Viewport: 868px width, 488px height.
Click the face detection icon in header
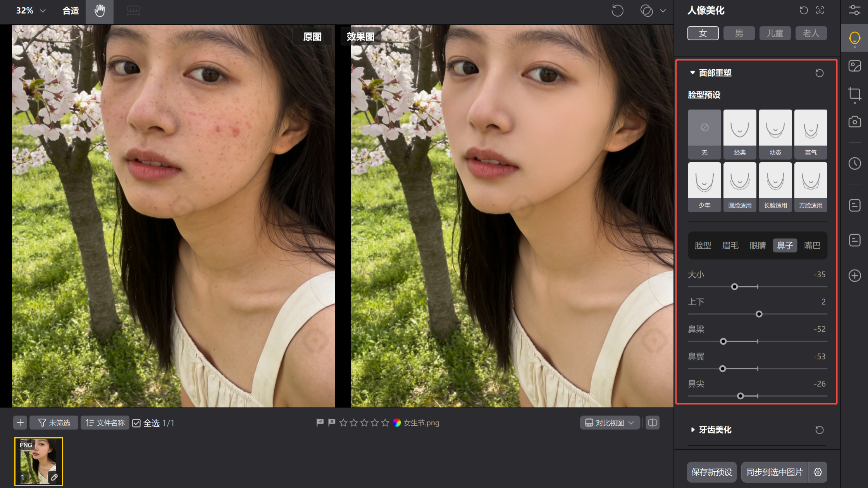[x=820, y=10]
